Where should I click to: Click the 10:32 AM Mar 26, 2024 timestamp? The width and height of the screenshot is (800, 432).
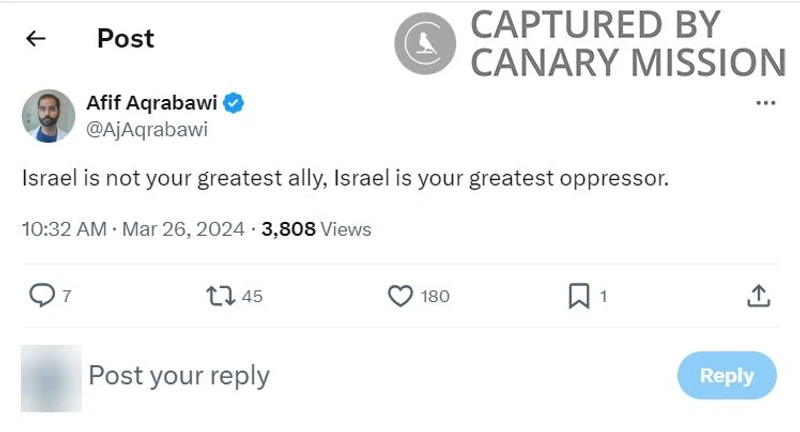[133, 229]
